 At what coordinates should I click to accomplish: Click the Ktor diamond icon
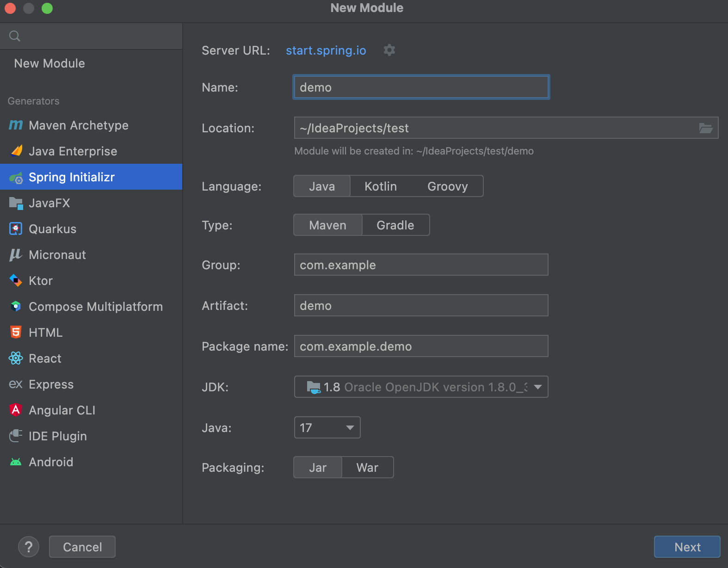tap(16, 281)
